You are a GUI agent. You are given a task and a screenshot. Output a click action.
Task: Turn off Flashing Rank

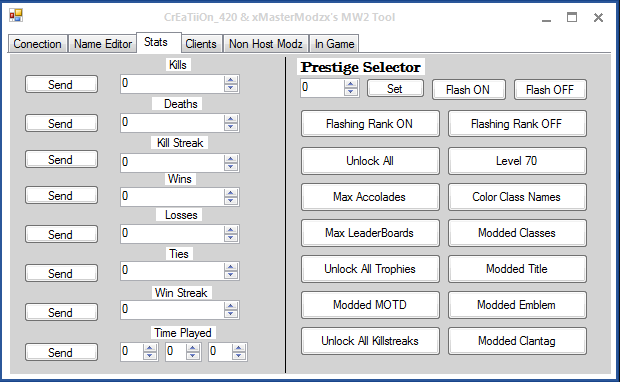pos(517,124)
